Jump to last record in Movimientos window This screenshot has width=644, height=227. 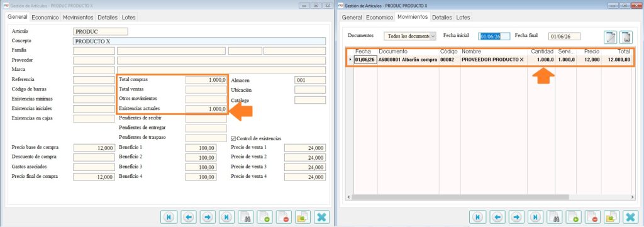[536, 217]
